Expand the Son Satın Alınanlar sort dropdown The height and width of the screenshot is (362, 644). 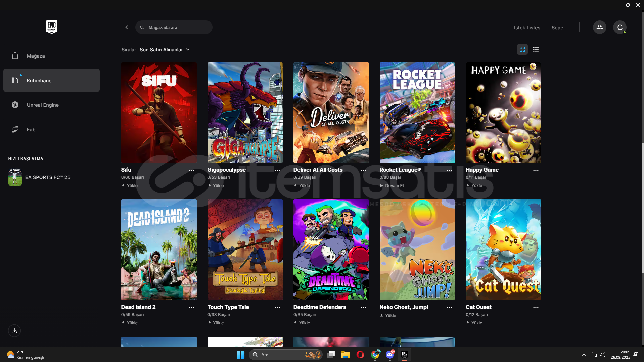point(165,50)
